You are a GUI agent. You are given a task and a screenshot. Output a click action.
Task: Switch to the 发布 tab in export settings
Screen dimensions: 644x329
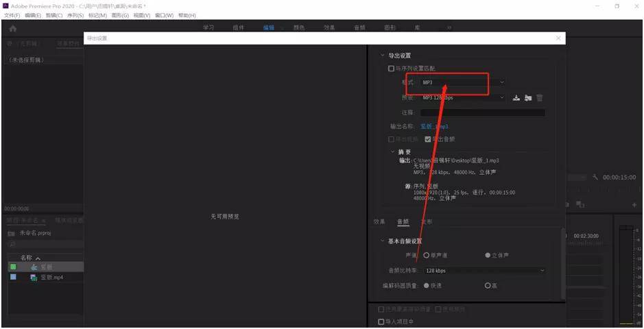click(x=427, y=221)
